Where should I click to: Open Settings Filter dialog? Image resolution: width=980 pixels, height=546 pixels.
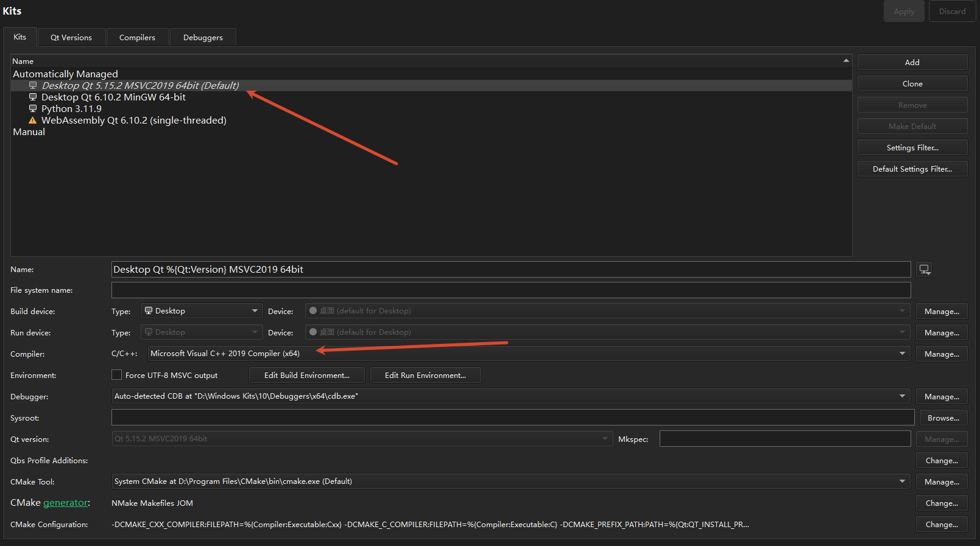pyautogui.click(x=912, y=147)
